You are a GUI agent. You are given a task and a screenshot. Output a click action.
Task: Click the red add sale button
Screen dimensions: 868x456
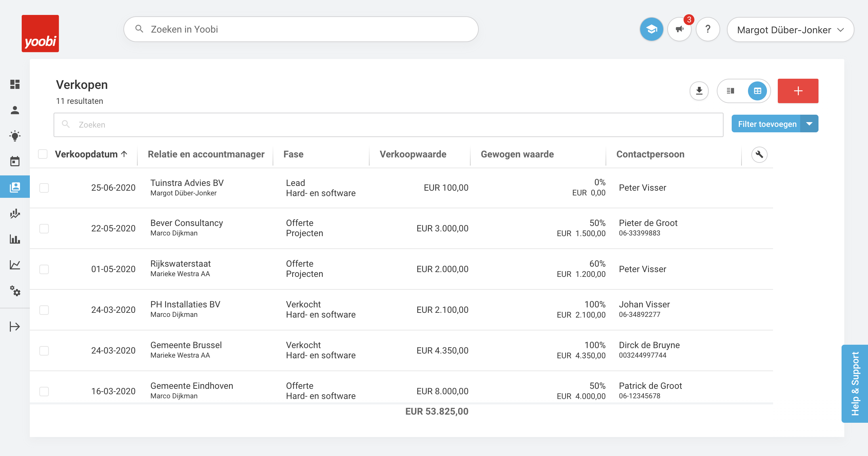coord(798,91)
